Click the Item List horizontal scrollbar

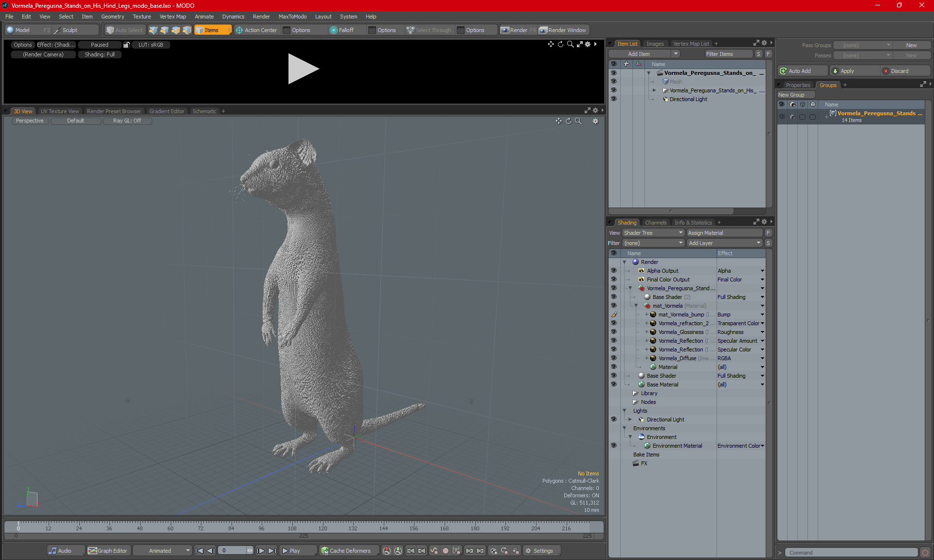point(671,211)
